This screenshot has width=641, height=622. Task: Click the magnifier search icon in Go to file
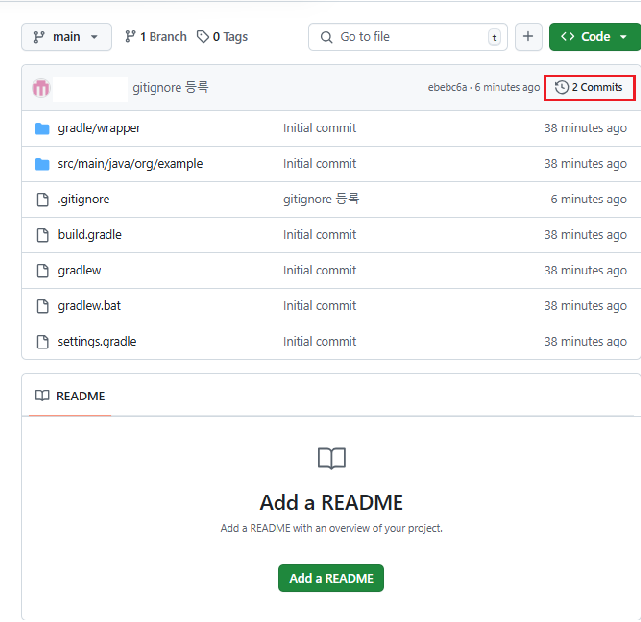(326, 37)
